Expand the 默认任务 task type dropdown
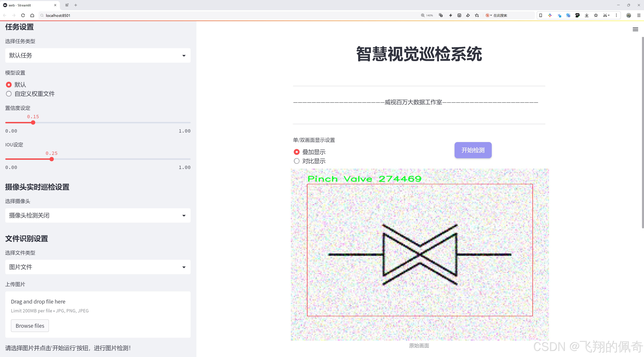This screenshot has width=644, height=357. tap(98, 55)
